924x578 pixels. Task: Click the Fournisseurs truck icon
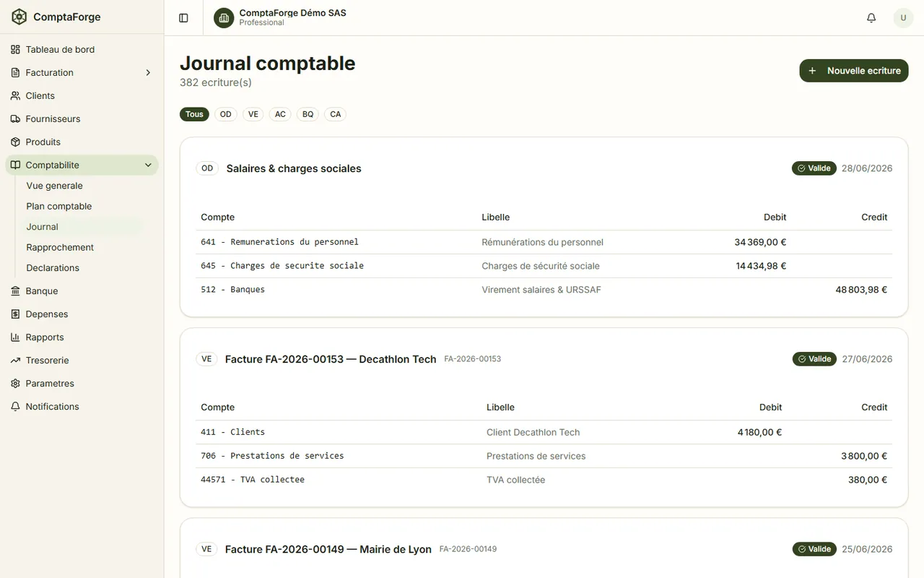point(16,119)
